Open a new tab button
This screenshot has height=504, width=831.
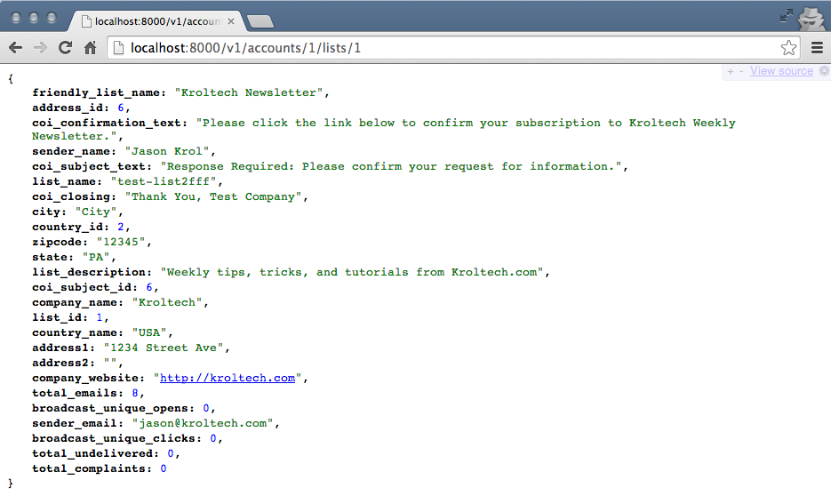[x=260, y=21]
